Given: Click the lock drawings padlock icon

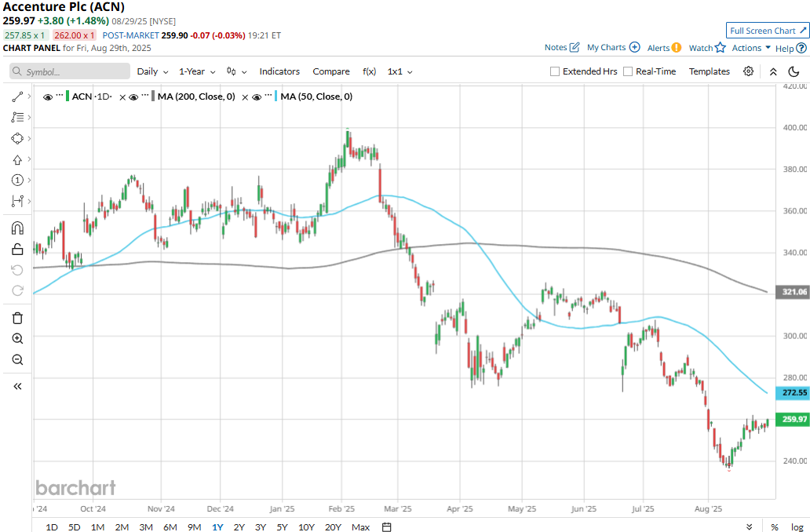Looking at the screenshot, I should pos(17,250).
